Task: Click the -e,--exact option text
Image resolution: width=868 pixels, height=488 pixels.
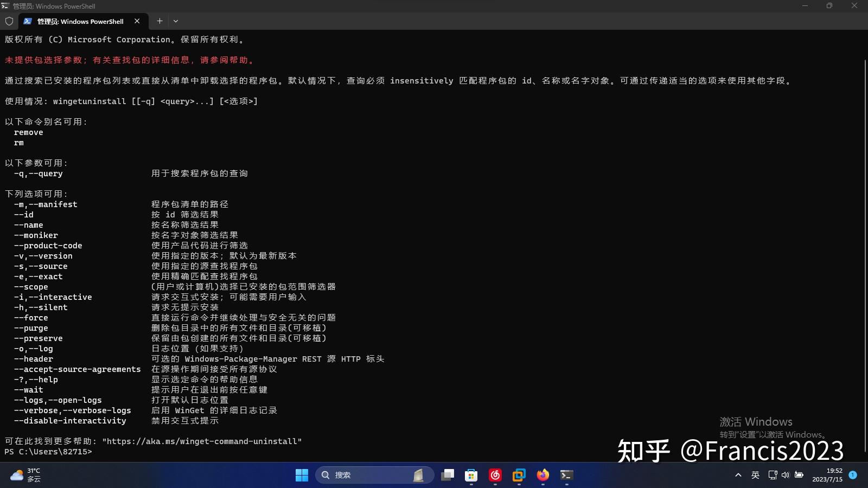Action: coord(39,277)
